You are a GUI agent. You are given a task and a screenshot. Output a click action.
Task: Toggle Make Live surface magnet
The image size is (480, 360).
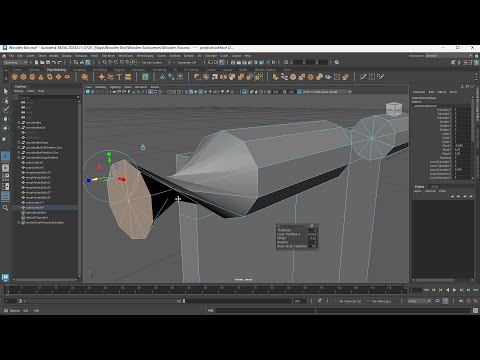(x=134, y=62)
